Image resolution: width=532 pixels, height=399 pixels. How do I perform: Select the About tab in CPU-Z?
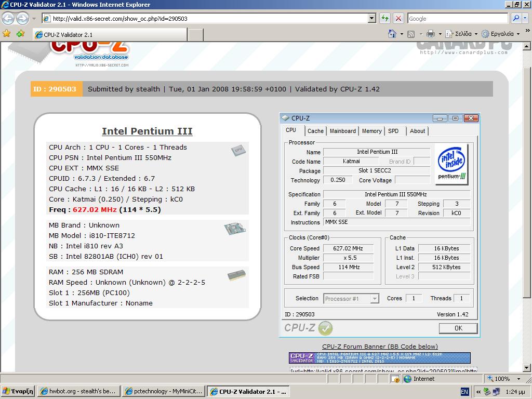[x=417, y=131]
